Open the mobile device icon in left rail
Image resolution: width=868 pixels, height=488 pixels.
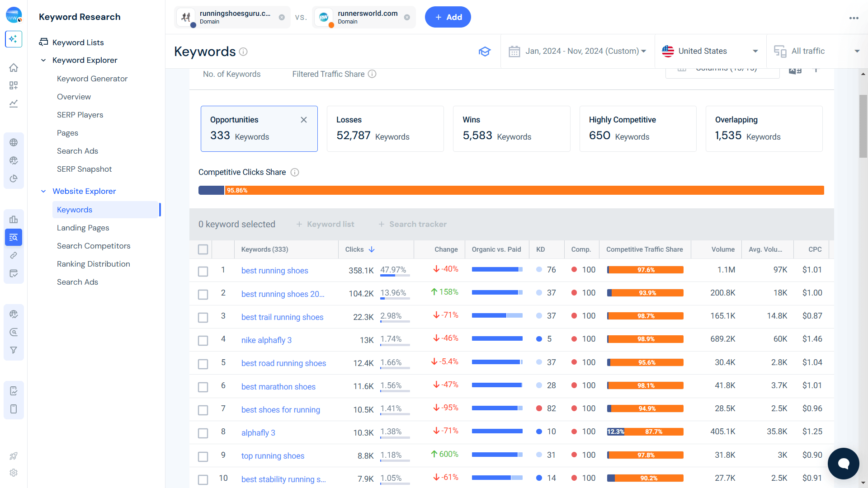click(14, 409)
